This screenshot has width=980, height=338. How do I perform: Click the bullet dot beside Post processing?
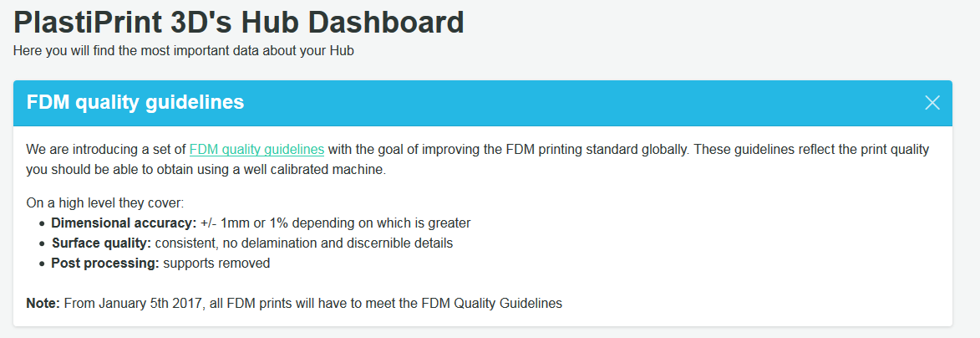(x=43, y=264)
